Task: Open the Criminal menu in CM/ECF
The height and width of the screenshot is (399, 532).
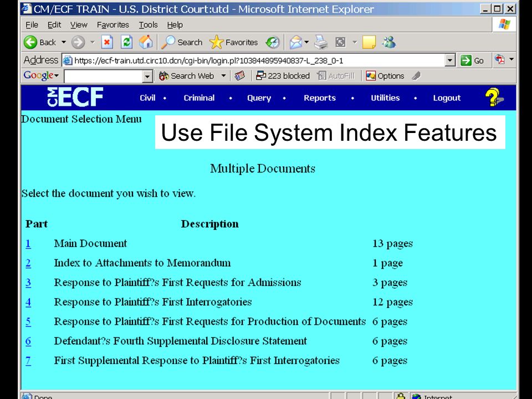Action: [199, 98]
